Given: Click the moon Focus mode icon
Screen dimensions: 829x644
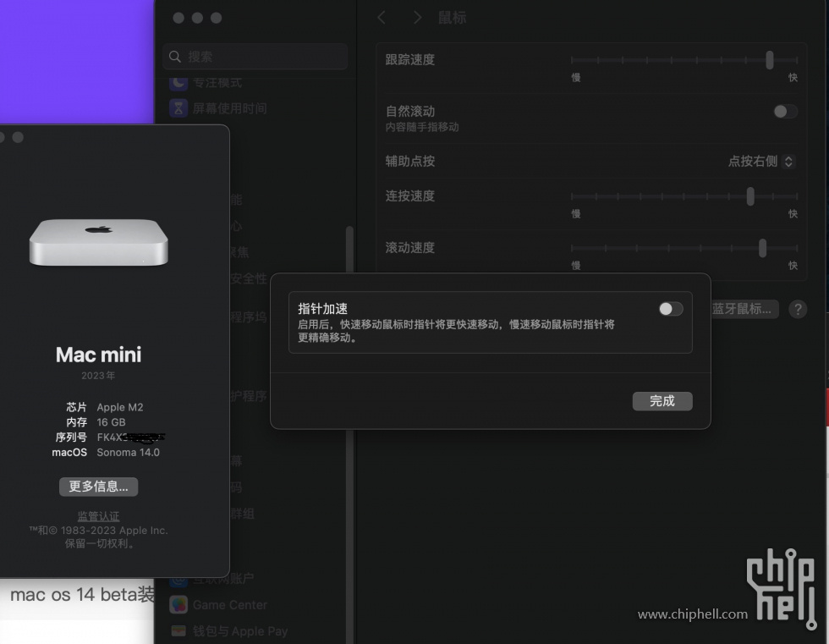Looking at the screenshot, I should pos(178,82).
